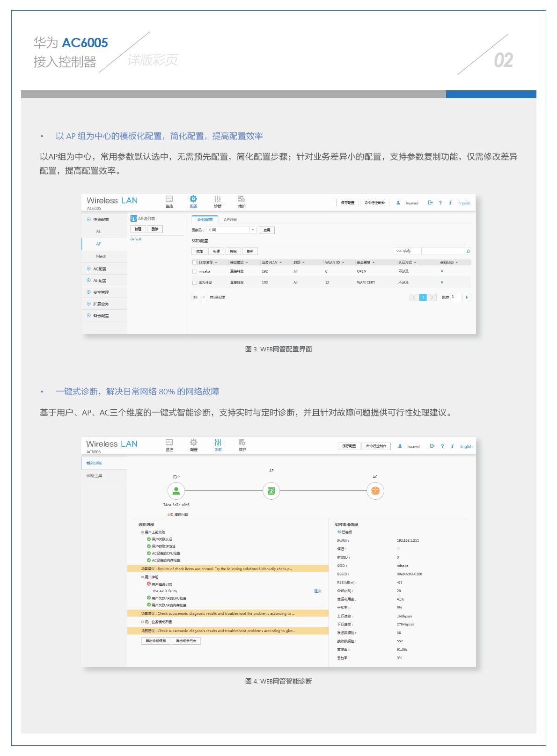Click the green AP node icon

[x=271, y=491]
